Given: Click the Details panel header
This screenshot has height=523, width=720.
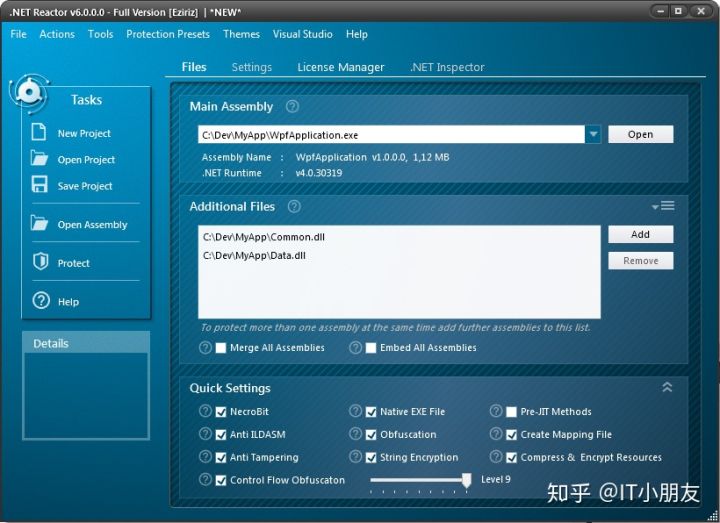Looking at the screenshot, I should tap(86, 343).
